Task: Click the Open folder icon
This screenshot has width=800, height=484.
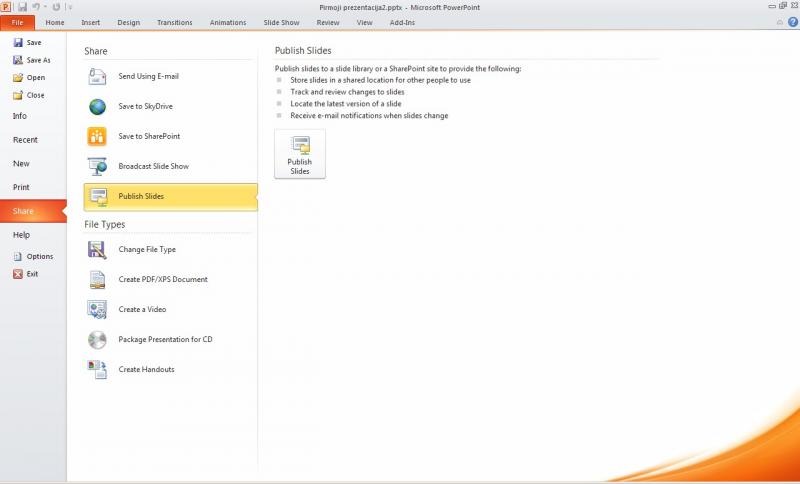Action: tap(18, 78)
